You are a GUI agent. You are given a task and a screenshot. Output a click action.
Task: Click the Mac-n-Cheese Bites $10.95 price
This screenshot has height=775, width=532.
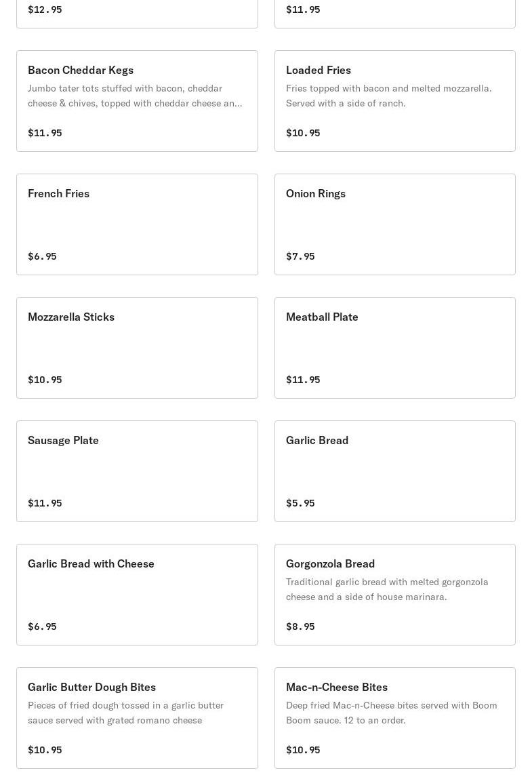303,750
